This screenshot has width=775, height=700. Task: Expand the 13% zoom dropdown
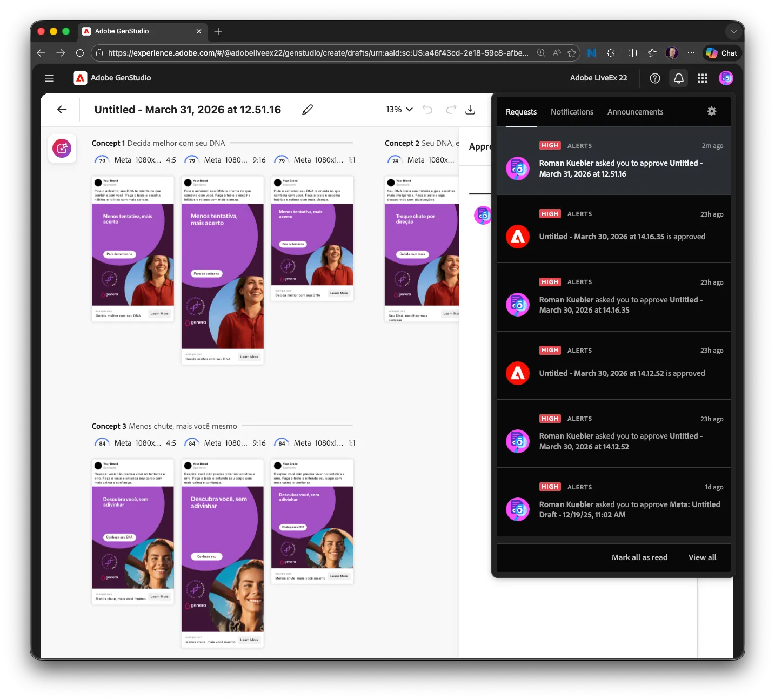pos(399,110)
